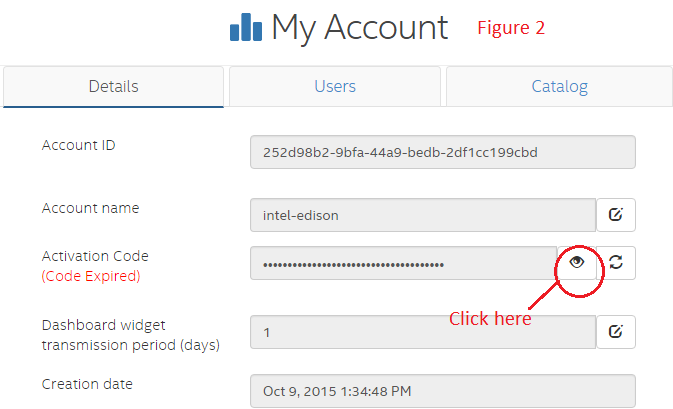This screenshot has width=673, height=409.
Task: Click the Creation date label
Action: (x=87, y=384)
